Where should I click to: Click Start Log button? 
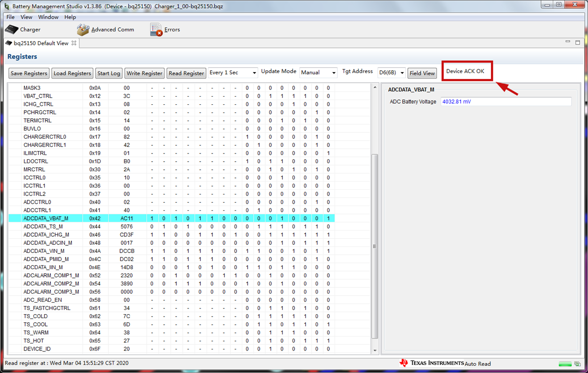click(x=109, y=73)
